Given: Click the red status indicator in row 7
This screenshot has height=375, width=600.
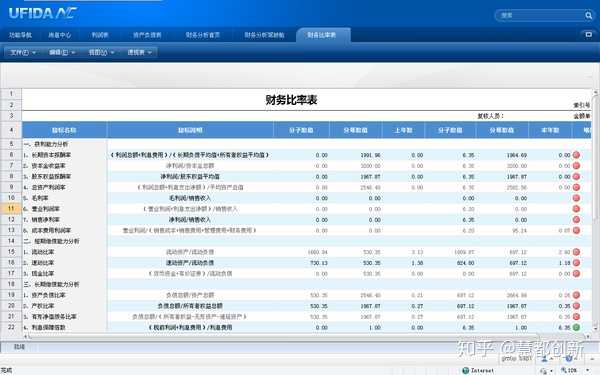Looking at the screenshot, I should click(x=576, y=166).
